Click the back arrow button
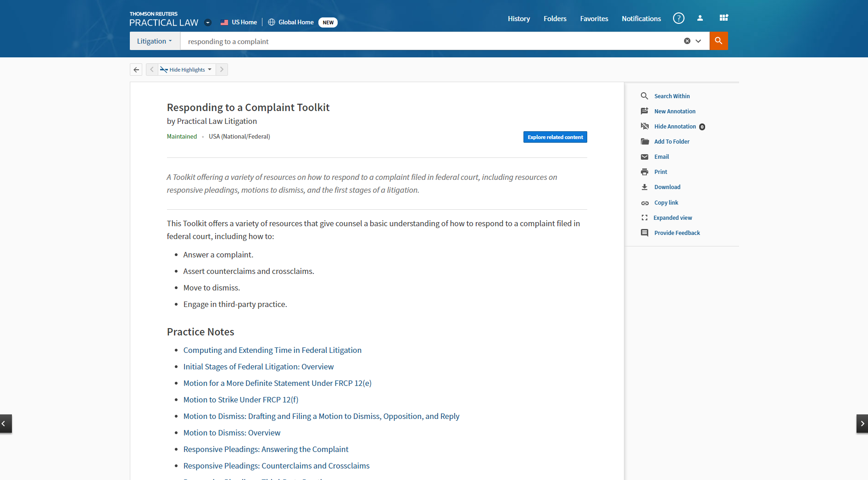Viewport: 868px width, 480px height. 136,70
